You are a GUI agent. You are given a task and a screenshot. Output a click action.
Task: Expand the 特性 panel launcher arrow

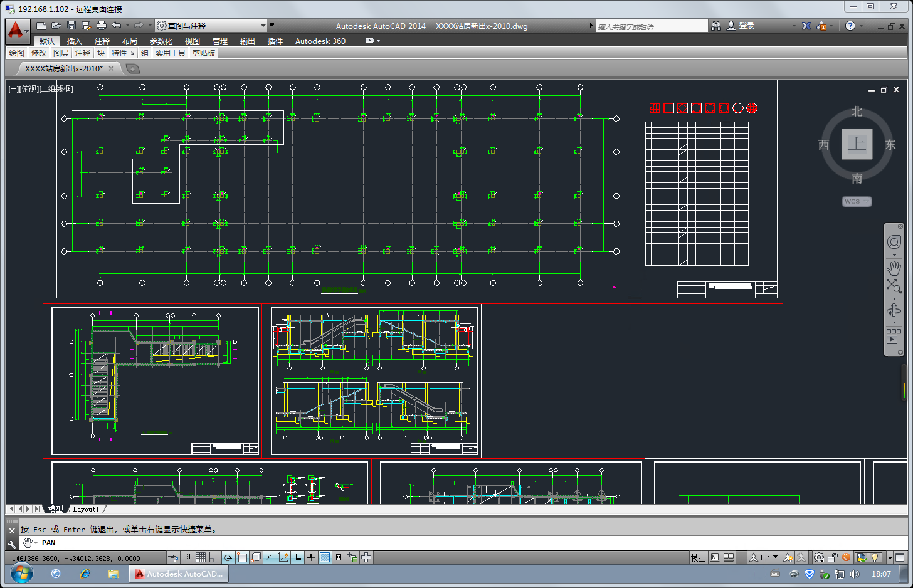132,53
